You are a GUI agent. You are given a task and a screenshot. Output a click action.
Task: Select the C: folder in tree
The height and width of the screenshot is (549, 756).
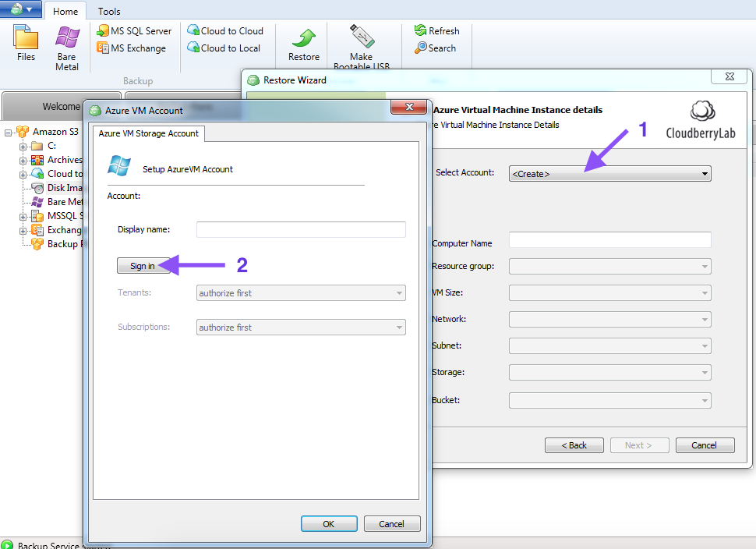point(44,146)
